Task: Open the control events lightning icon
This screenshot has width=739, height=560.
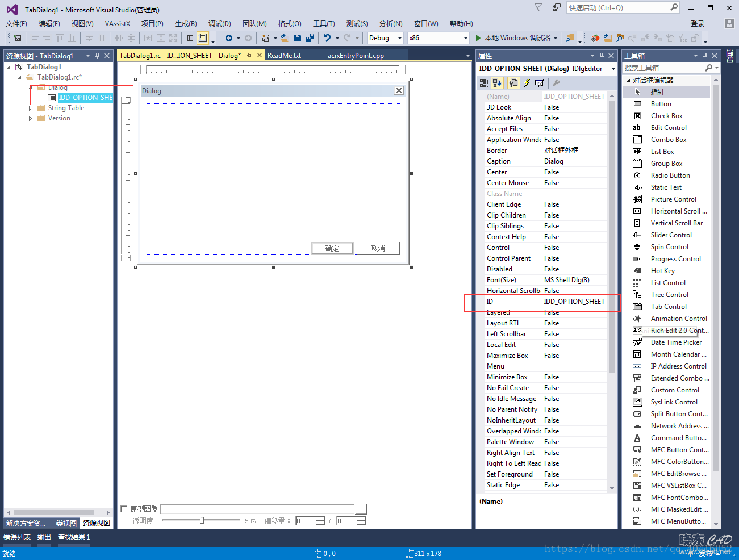Action: pos(527,83)
